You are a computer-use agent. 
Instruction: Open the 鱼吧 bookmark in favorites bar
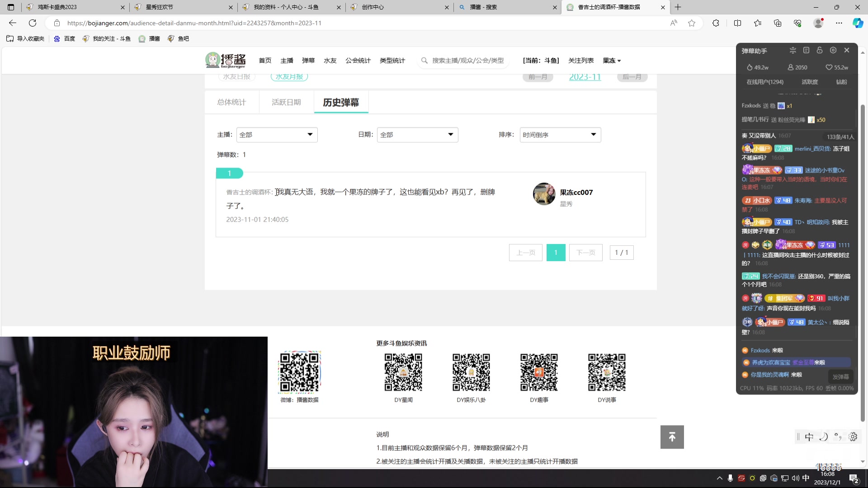(x=178, y=39)
